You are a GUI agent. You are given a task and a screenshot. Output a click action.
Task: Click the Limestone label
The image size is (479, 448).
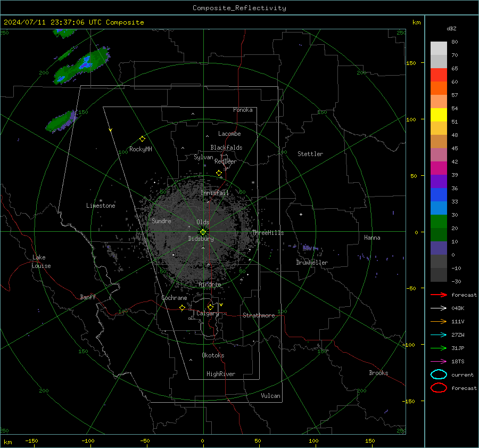(x=101, y=206)
